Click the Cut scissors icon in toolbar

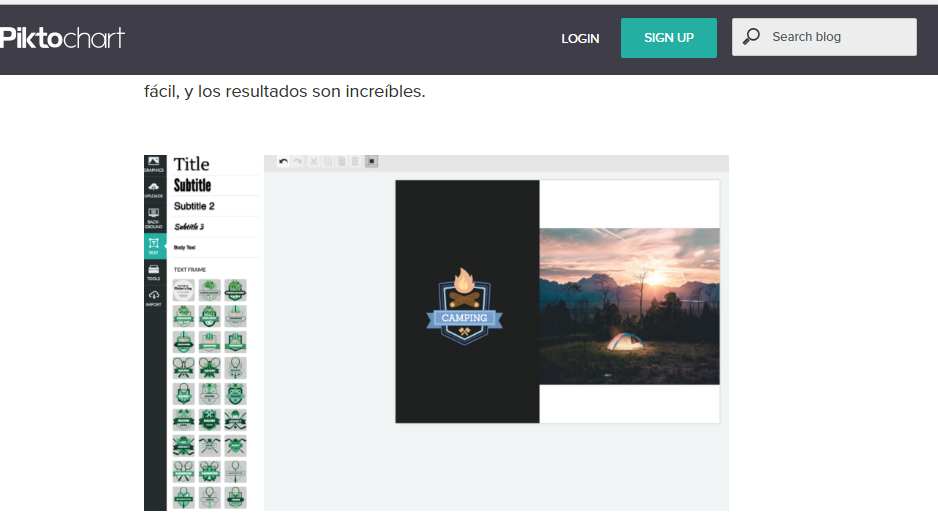[x=313, y=162]
